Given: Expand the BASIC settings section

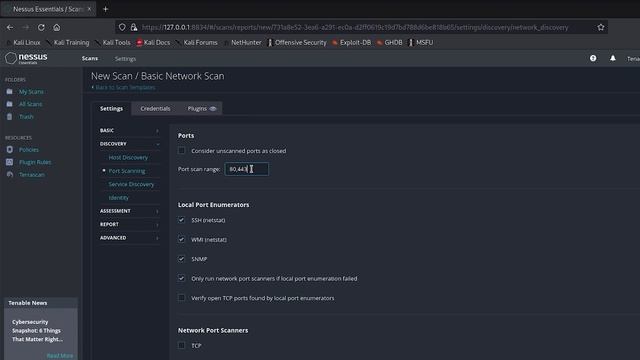Looking at the screenshot, I should 129,131.
